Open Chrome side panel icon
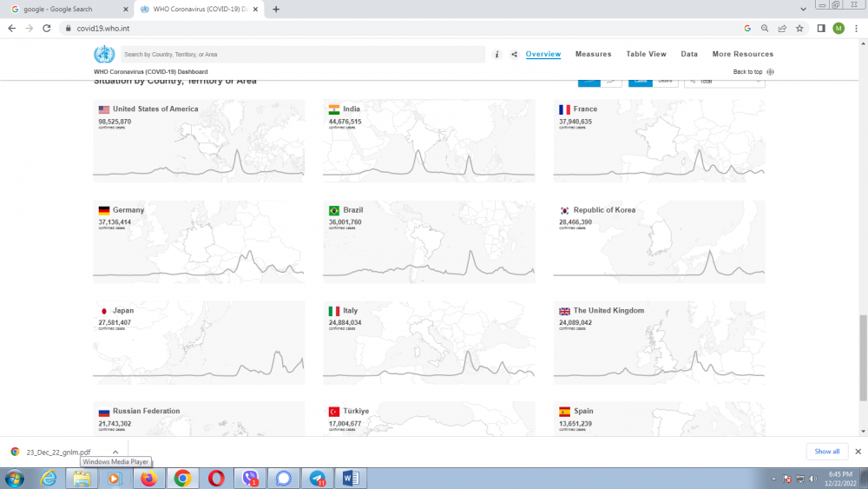The width and height of the screenshot is (868, 489). pyautogui.click(x=821, y=28)
